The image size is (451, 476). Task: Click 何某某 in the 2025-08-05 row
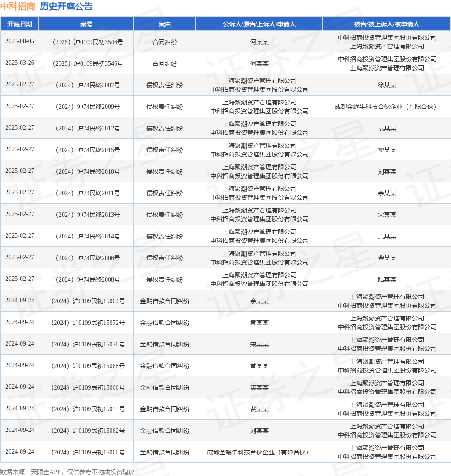click(x=259, y=42)
